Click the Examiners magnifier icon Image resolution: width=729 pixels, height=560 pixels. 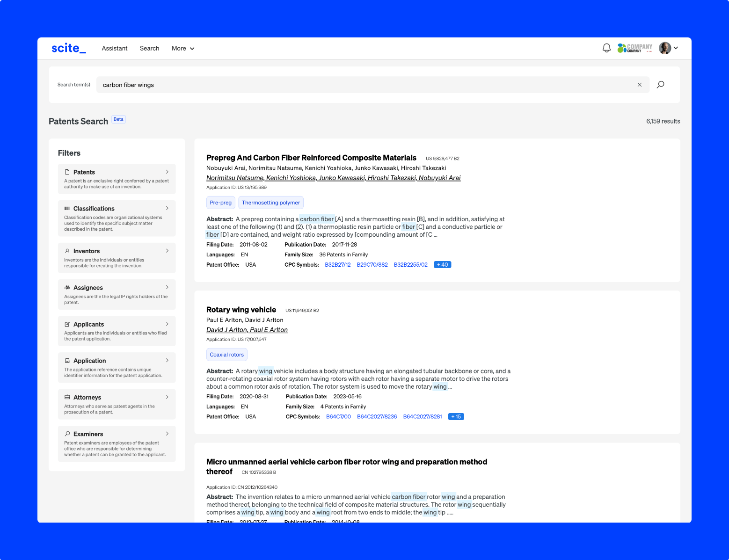coord(67,434)
